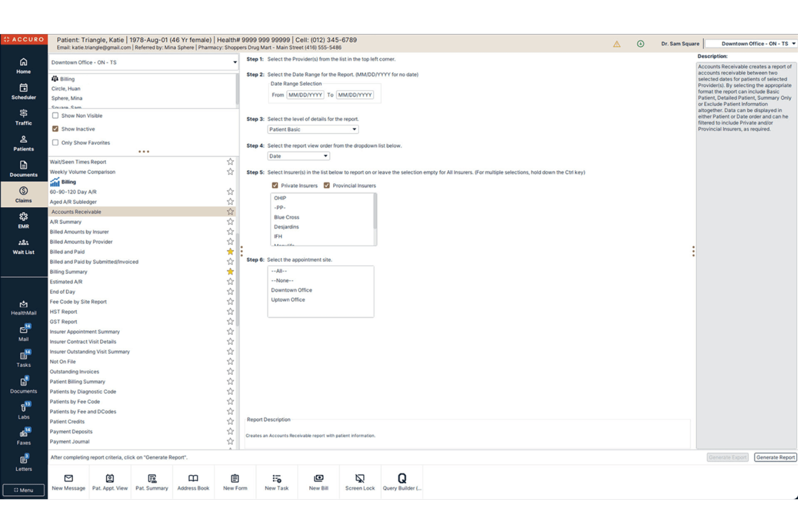Click the Generate Export button
The width and height of the screenshot is (798, 532).
tap(727, 457)
